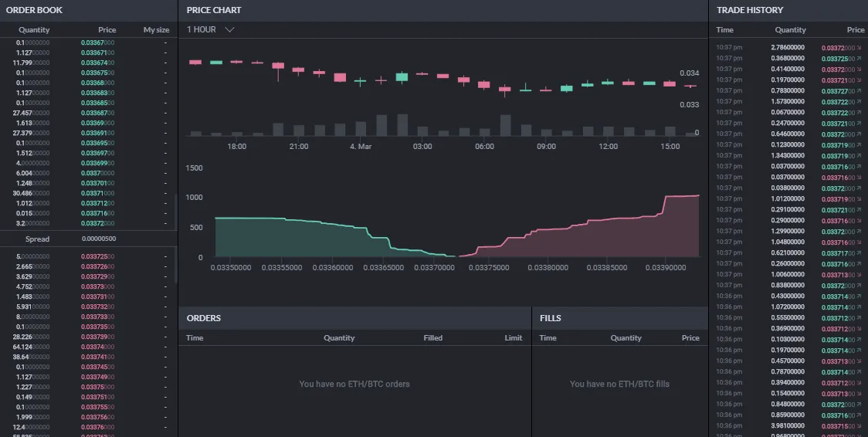Screen dimensions: 868x437
Task: Click the Spread value 0.00000500
Action: [x=99, y=239]
